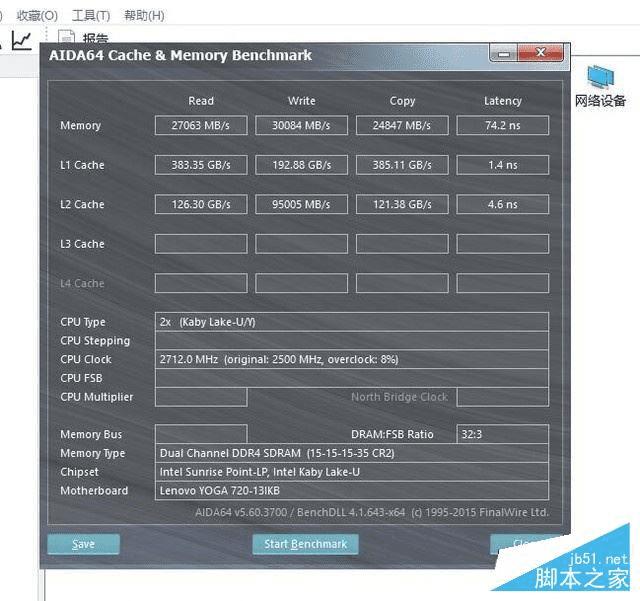Click the Read column header
Screen dimensions: 640x601
[201, 101]
